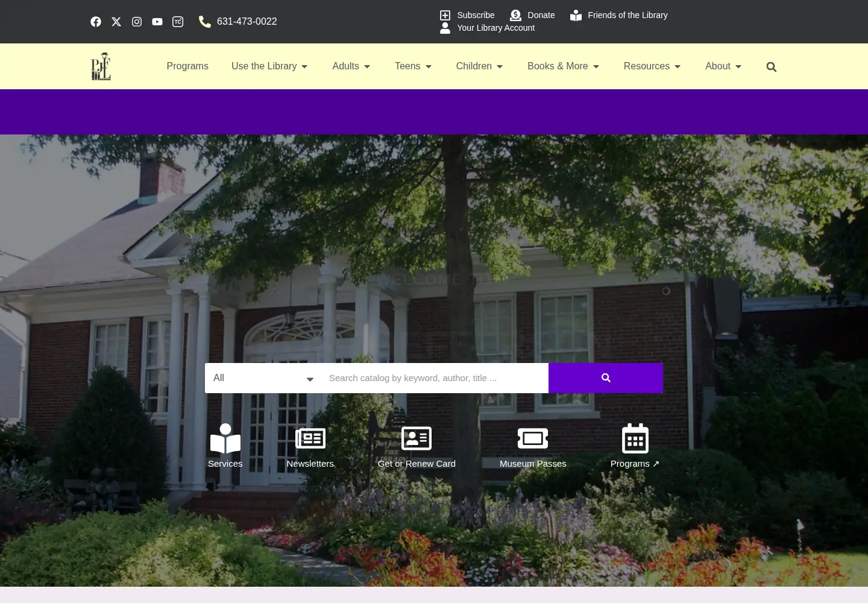
Task: Open the Newsletters text link
Action: click(x=310, y=464)
